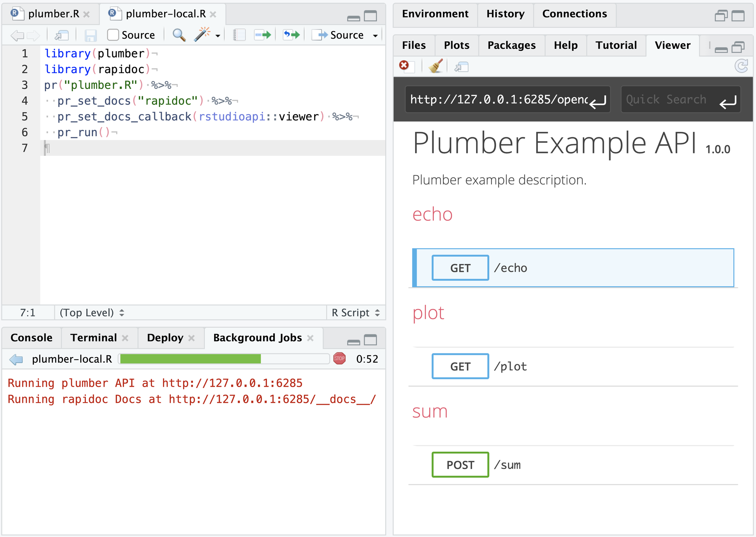This screenshot has height=537, width=756.
Task: Expand the GET /plot endpoint
Action: (573, 366)
